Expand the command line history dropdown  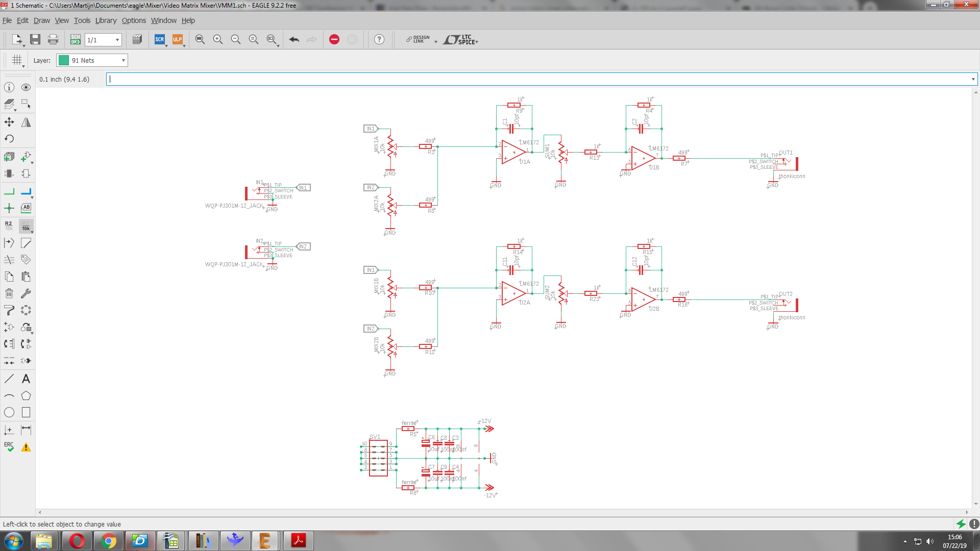click(x=973, y=79)
